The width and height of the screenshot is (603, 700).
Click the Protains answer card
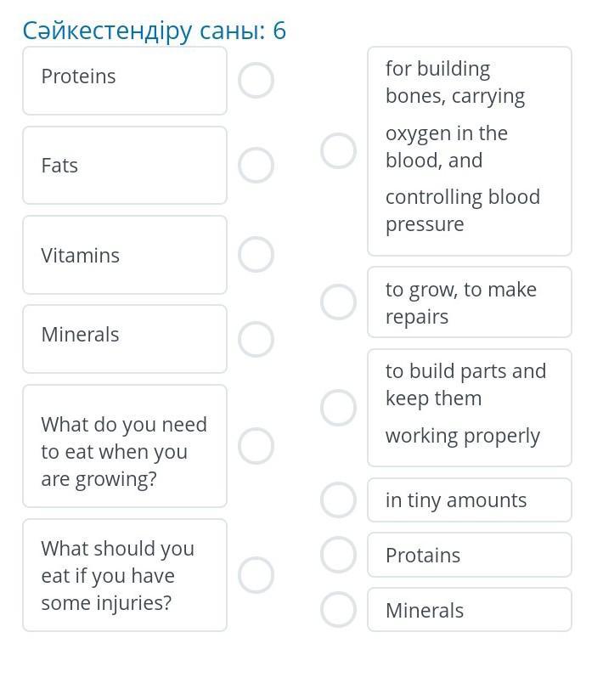click(x=469, y=555)
